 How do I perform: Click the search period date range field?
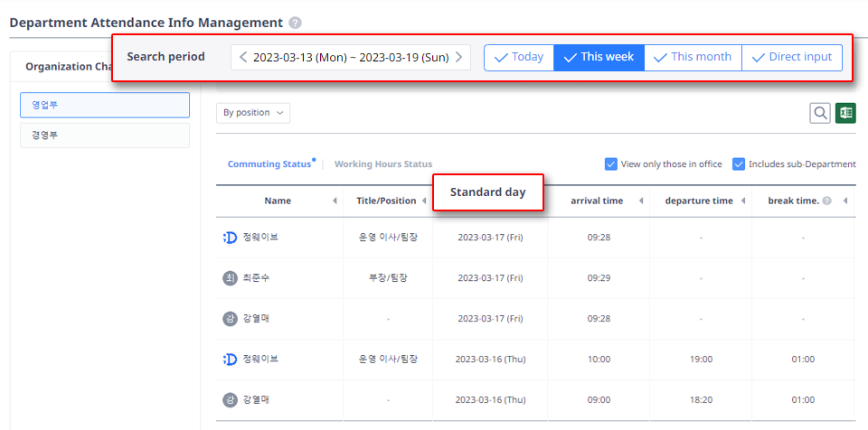(351, 58)
